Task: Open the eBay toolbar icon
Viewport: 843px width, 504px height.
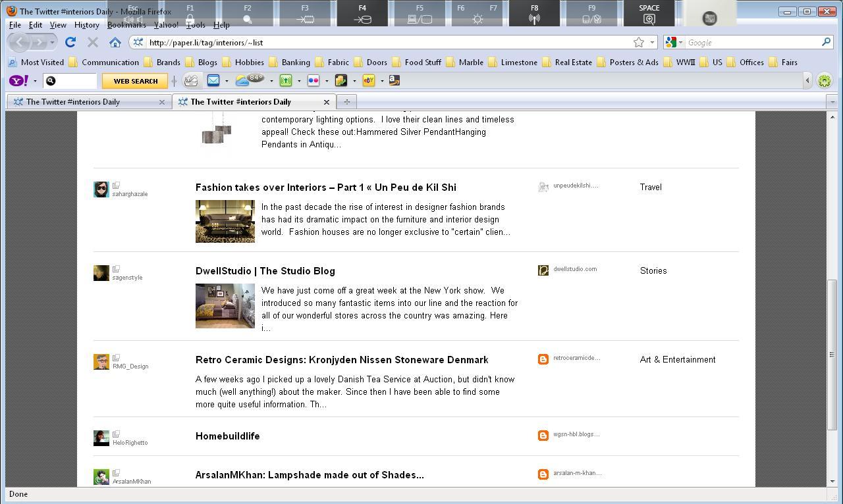Action: click(369, 81)
